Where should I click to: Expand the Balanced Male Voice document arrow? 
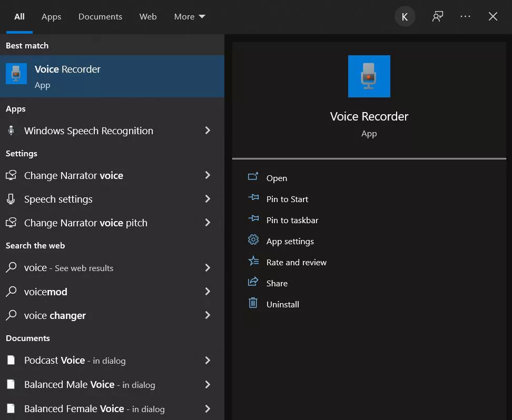(208, 384)
